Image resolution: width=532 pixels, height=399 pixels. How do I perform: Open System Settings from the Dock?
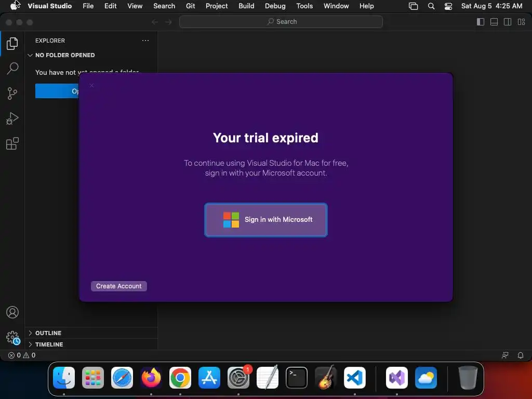click(x=238, y=378)
